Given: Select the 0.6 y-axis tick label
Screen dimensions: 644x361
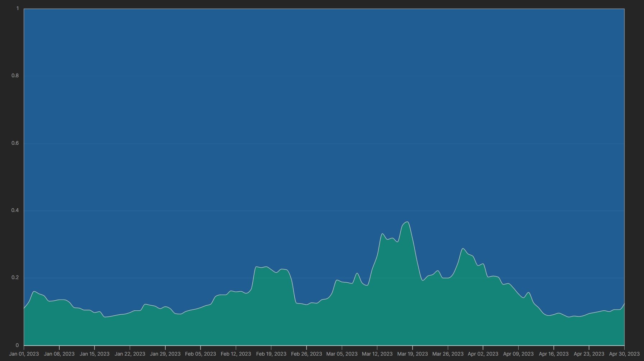Looking at the screenshot, I should [15, 143].
